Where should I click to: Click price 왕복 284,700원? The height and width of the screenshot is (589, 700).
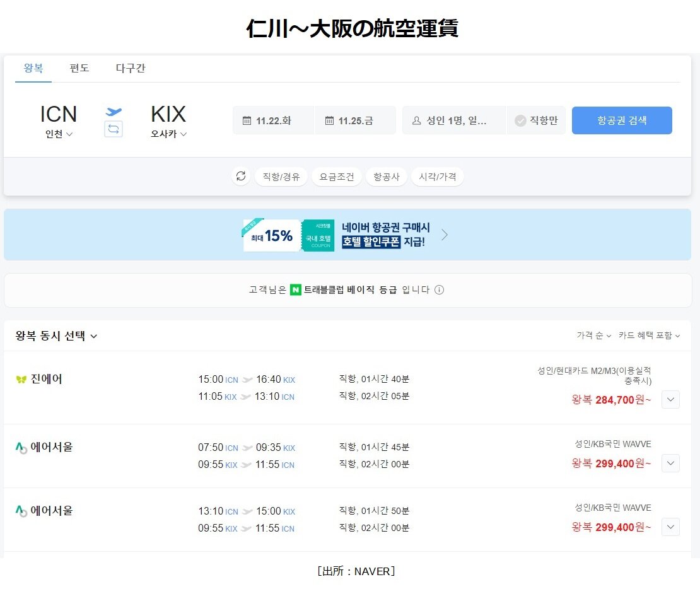tap(611, 400)
